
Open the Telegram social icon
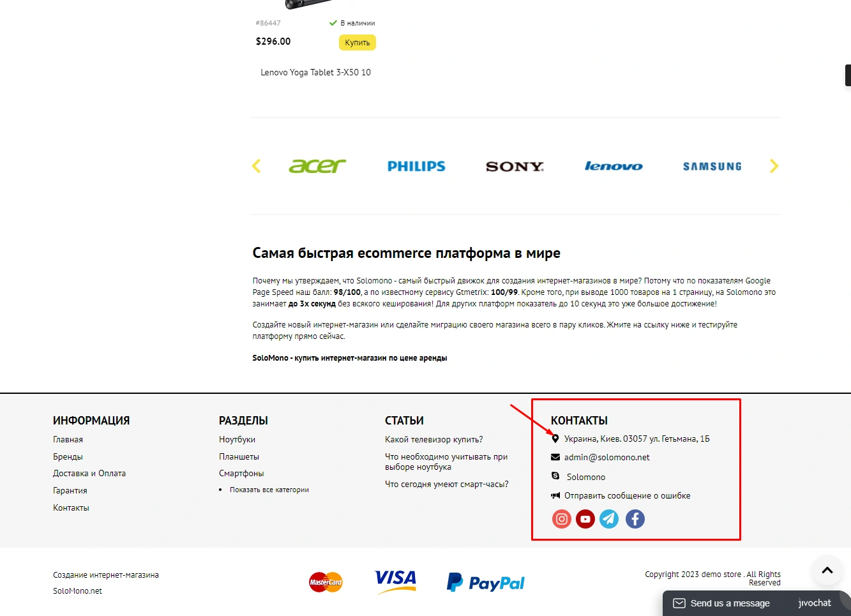pyautogui.click(x=609, y=519)
